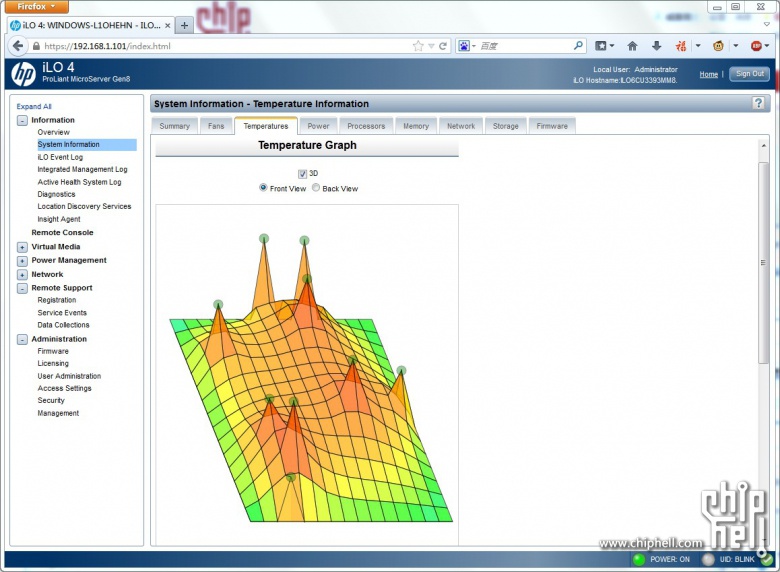The height and width of the screenshot is (572, 780).
Task: Open the Firmware tab in System Information
Action: tap(552, 126)
